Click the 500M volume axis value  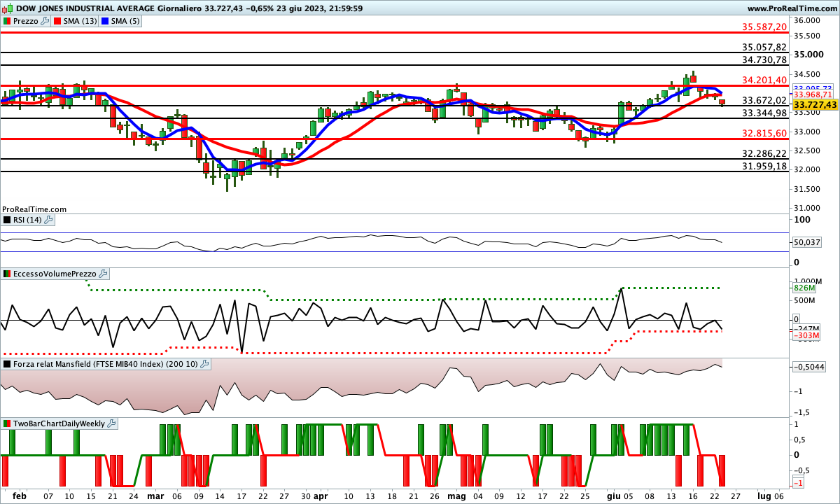tap(804, 301)
